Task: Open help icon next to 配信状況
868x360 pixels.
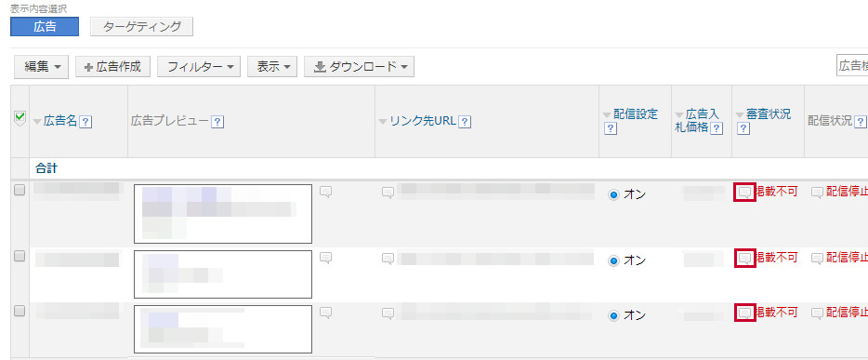Action: [861, 121]
